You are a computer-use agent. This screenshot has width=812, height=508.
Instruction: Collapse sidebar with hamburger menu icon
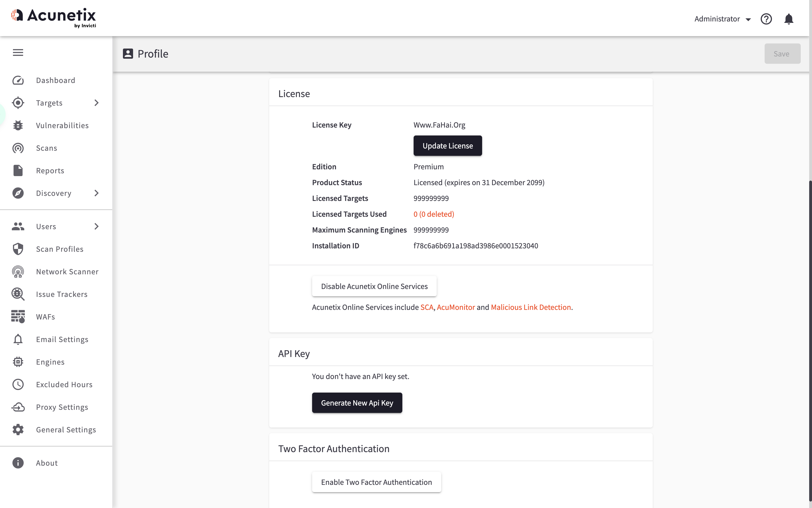point(18,52)
